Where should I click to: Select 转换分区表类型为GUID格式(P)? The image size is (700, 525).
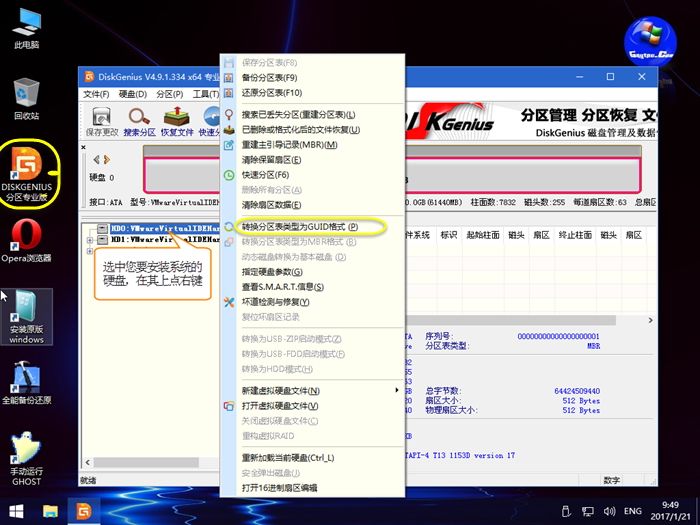point(312,227)
